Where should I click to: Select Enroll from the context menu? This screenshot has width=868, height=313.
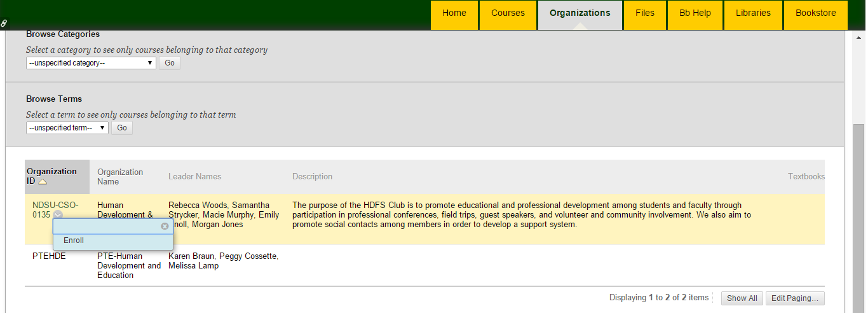coord(74,240)
